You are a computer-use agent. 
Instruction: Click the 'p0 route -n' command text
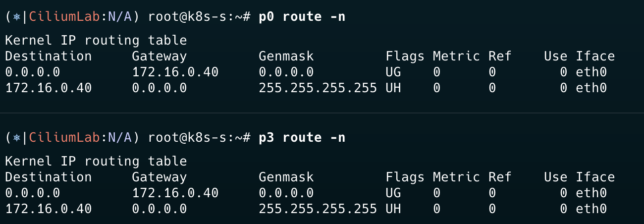click(x=302, y=16)
